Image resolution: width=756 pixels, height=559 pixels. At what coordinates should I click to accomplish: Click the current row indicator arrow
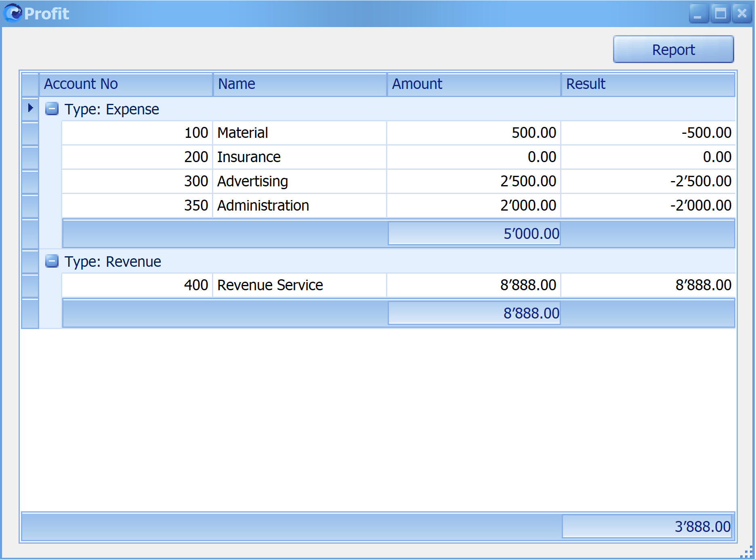pos(30,108)
